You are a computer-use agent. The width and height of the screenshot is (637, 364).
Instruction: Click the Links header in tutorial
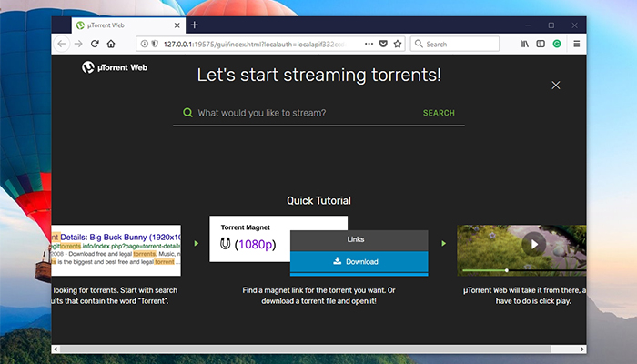click(359, 239)
